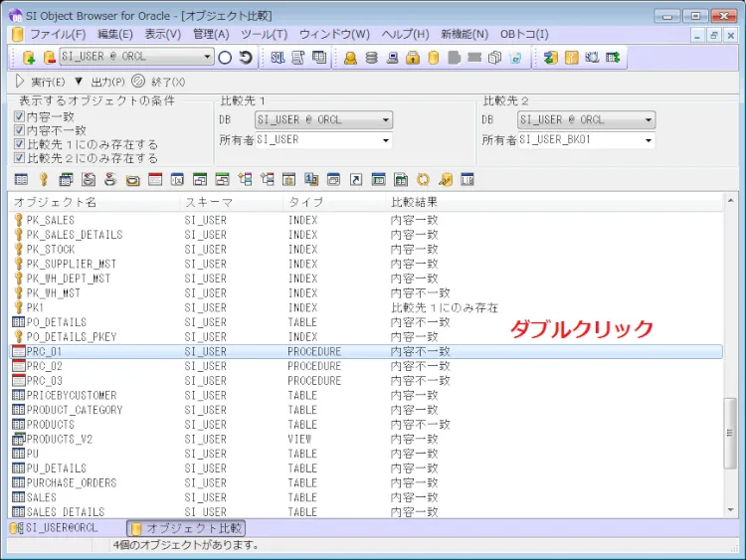This screenshot has width=746, height=560.
Task: Toggle the table filter icon in object toolbar
Action: click(21, 179)
